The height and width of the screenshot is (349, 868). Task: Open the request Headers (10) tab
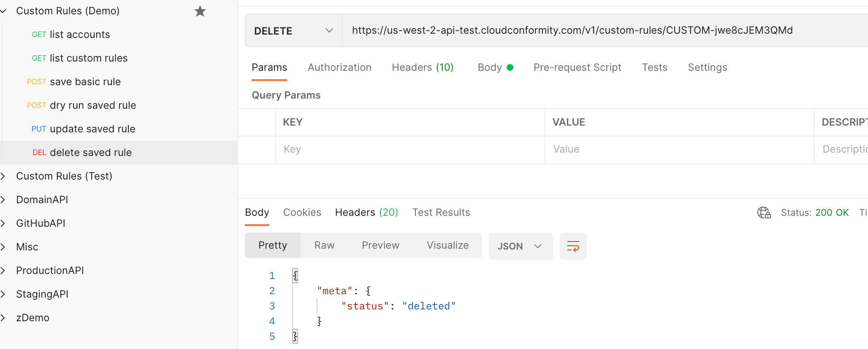(x=422, y=67)
